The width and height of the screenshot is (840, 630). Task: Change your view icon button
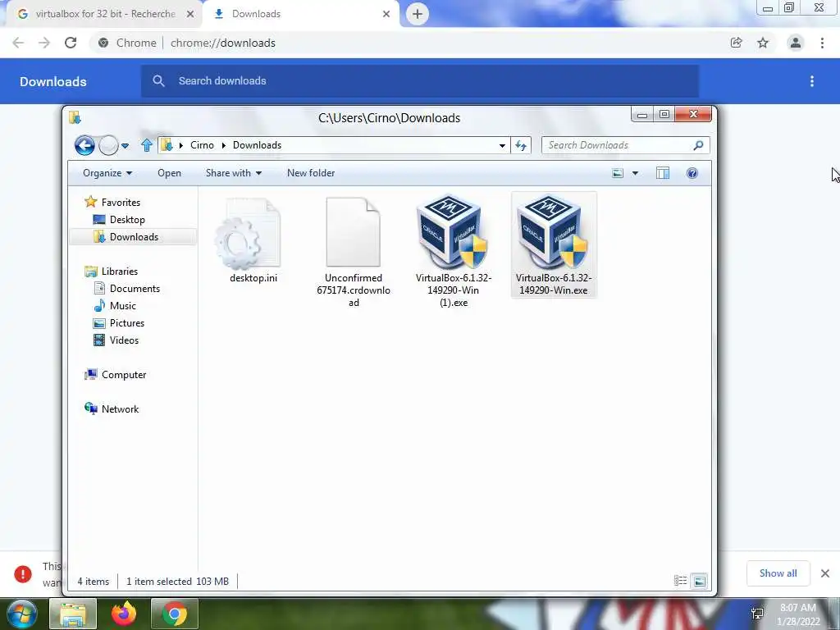(x=618, y=173)
